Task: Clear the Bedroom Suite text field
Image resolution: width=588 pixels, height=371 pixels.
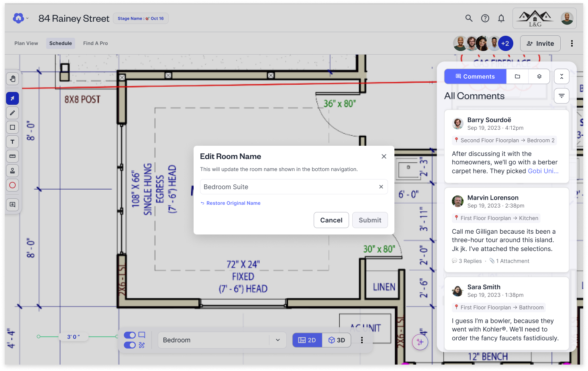Action: (x=381, y=187)
